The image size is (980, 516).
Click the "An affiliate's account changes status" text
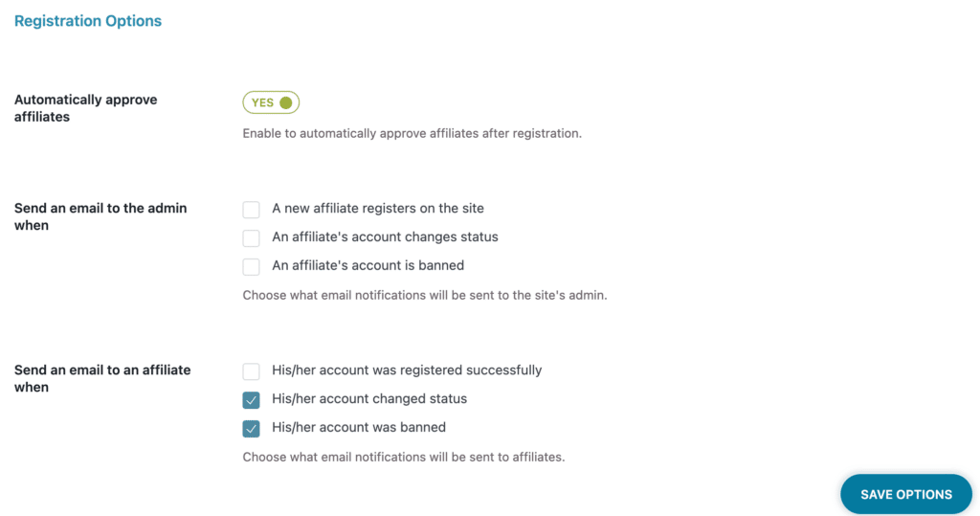tap(385, 237)
